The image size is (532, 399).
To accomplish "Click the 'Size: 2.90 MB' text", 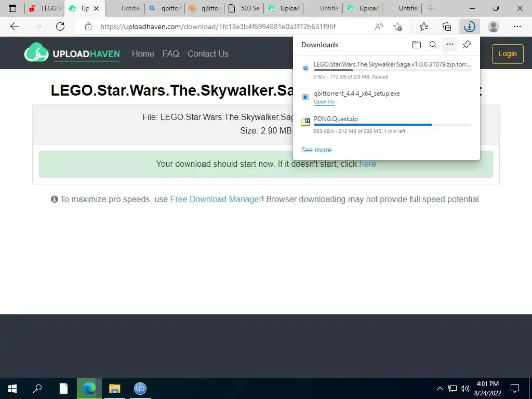I will pyautogui.click(x=265, y=130).
